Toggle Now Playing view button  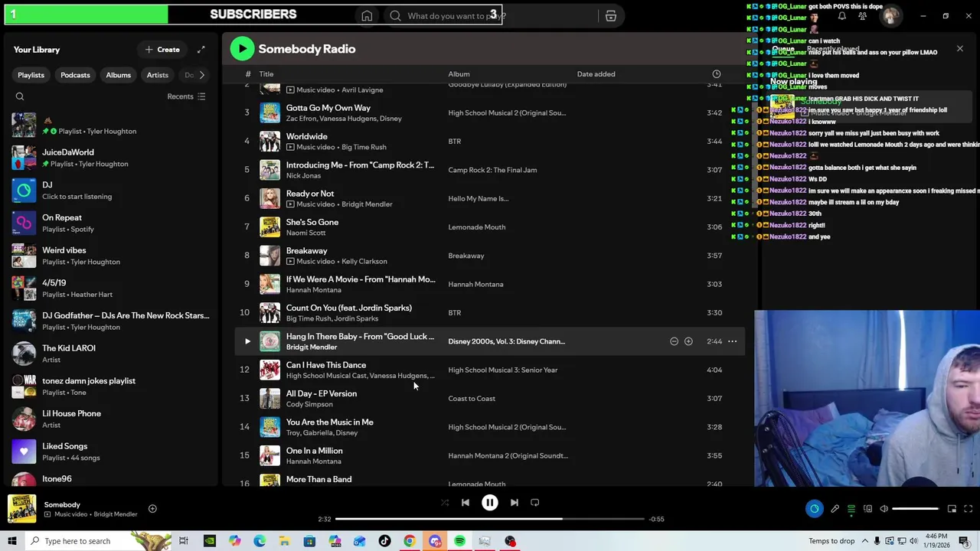pos(815,509)
